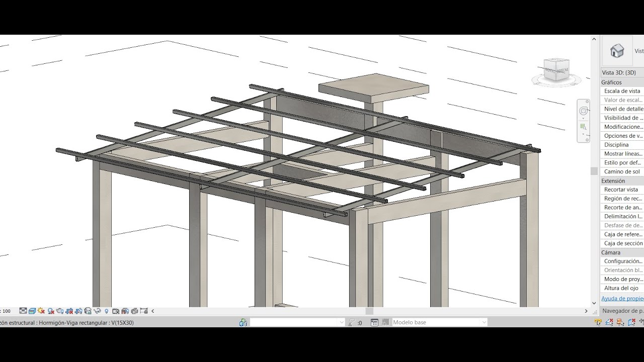The width and height of the screenshot is (644, 362).
Task: Click the Analytical Model visibility icon
Action: (125, 311)
